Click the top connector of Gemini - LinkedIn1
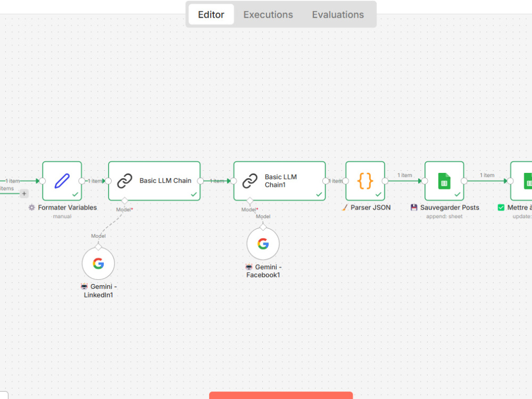Image resolution: width=532 pixels, height=399 pixels. [x=98, y=247]
